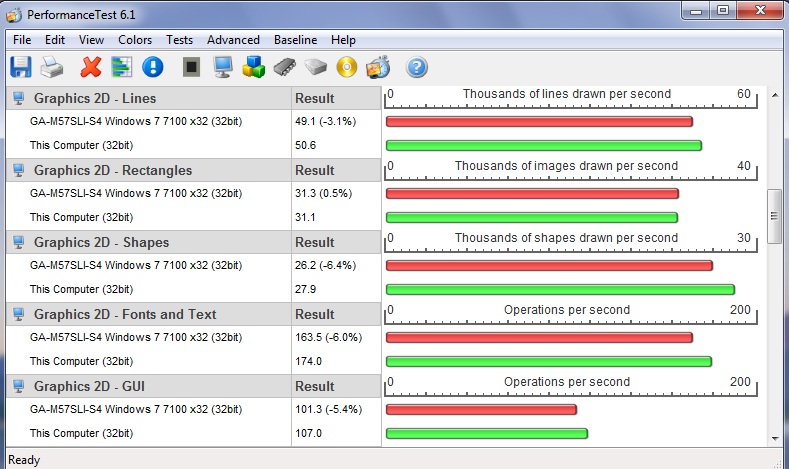
Task: Open the File menu
Action: coord(22,40)
